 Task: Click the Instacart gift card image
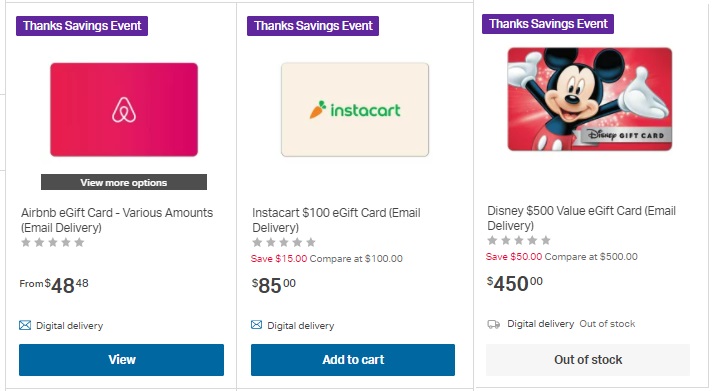tap(355, 110)
